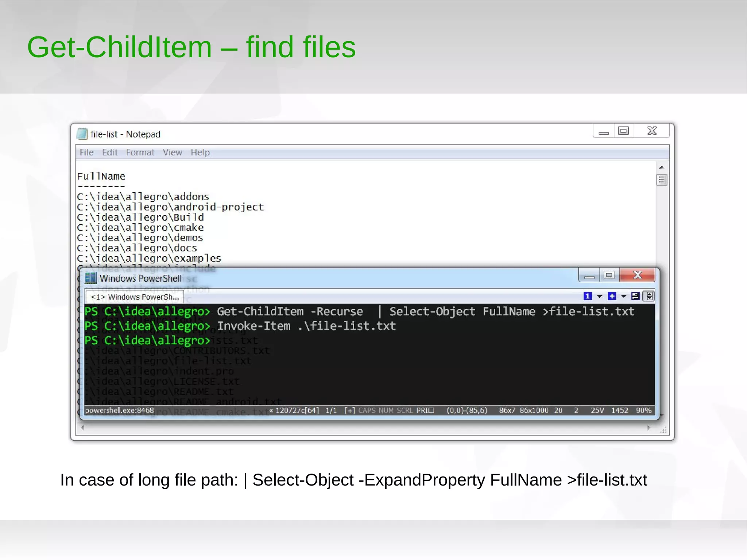Open the Edit menu in Notepad
Viewport: 747px width, 560px height.
109,152
